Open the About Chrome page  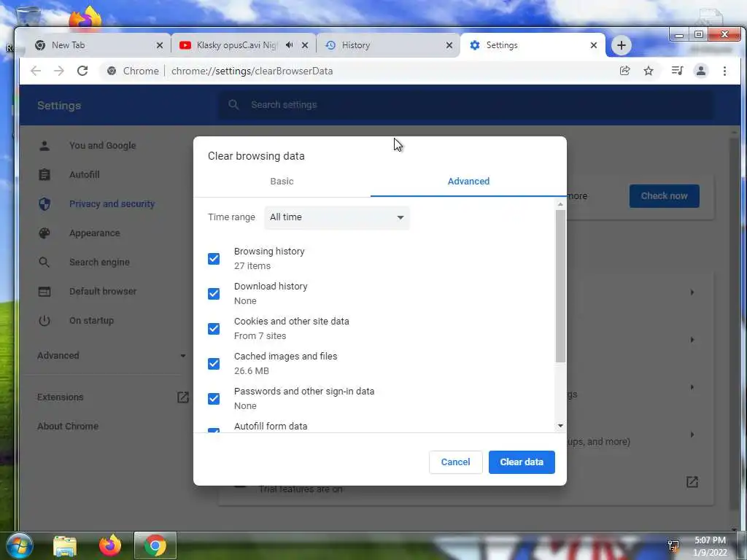pos(68,426)
